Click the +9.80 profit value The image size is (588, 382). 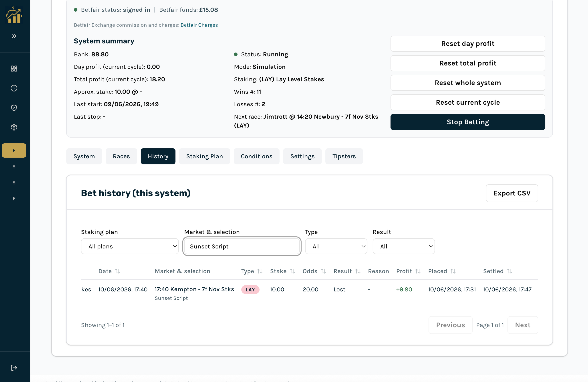(x=404, y=290)
